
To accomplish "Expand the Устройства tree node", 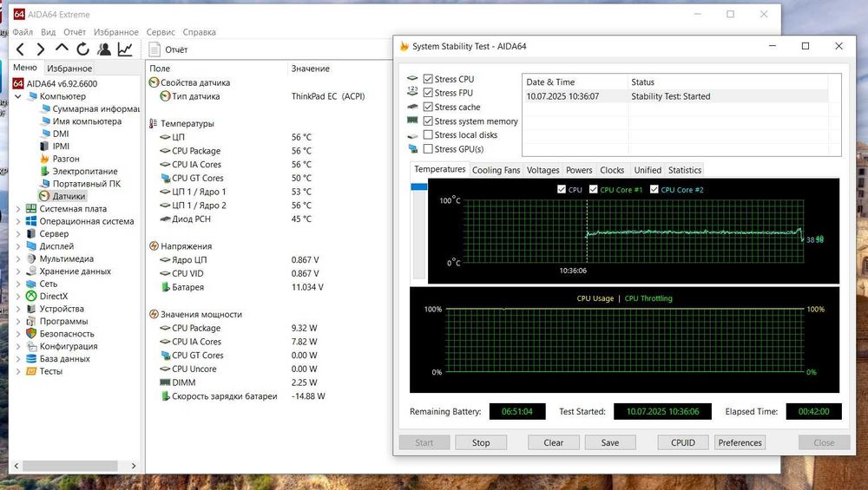I will pos(17,309).
